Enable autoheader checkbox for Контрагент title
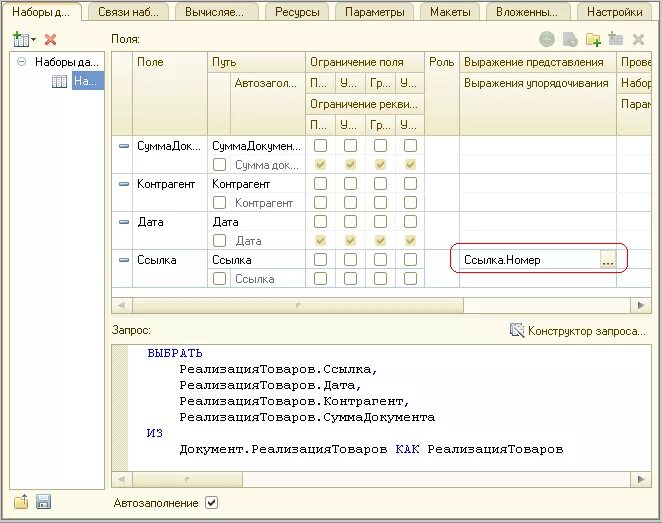Image resolution: width=662 pixels, height=523 pixels. pos(219,203)
